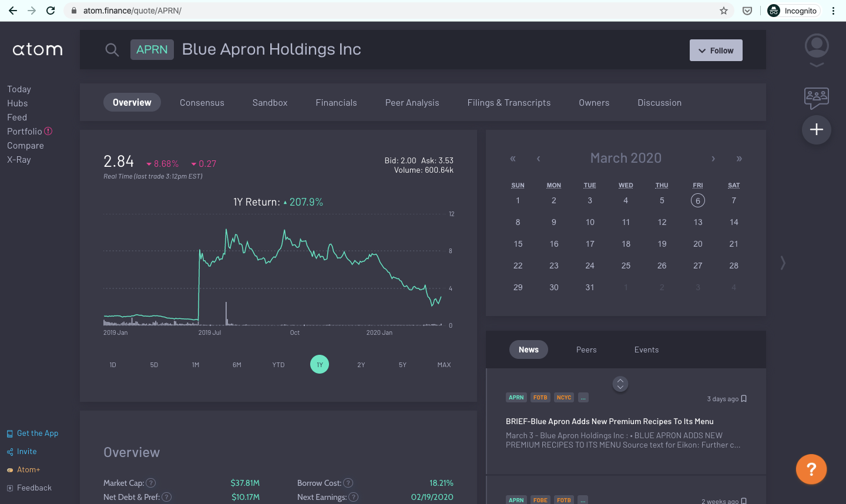Go to next year with double right arrow
846x504 pixels.
(739, 159)
